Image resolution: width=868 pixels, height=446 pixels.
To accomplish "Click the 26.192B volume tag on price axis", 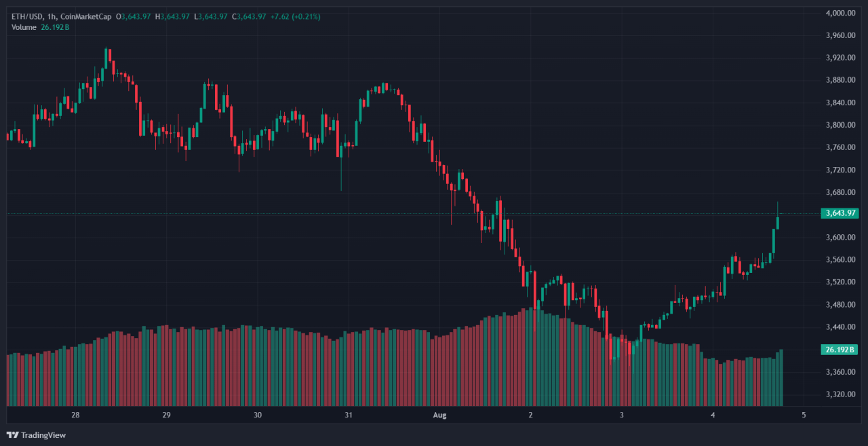I will tap(840, 350).
